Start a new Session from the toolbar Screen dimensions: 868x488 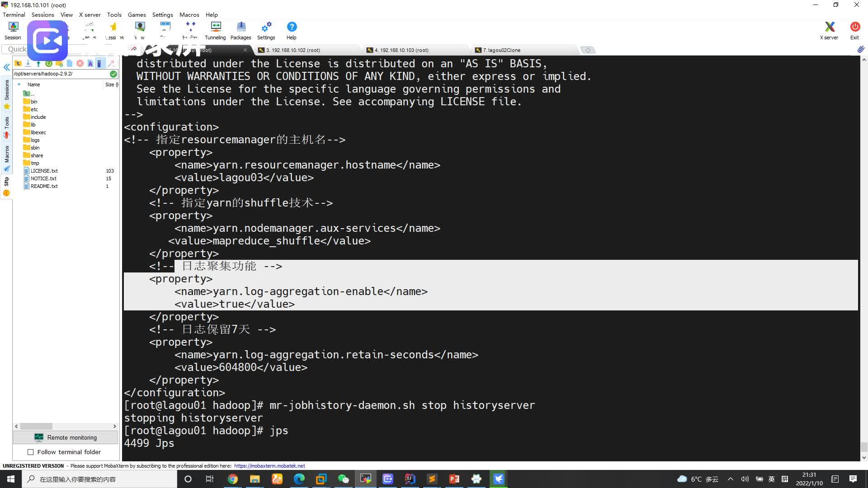[x=13, y=30]
